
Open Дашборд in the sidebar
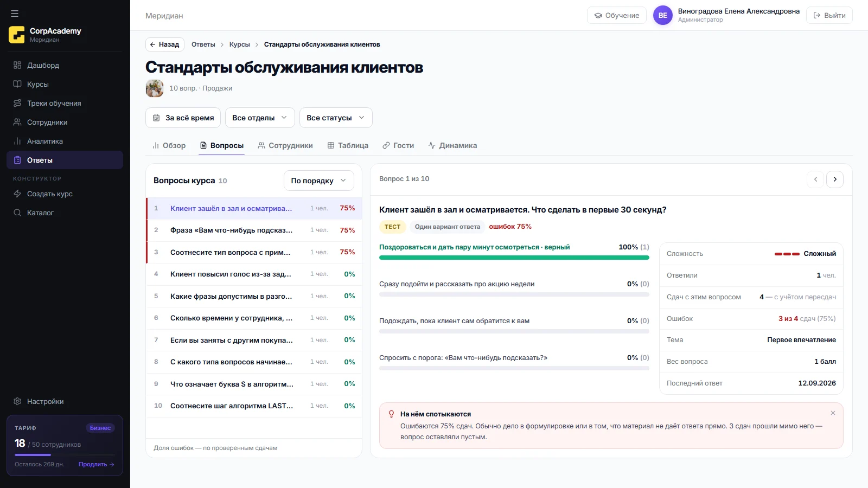pos(65,65)
